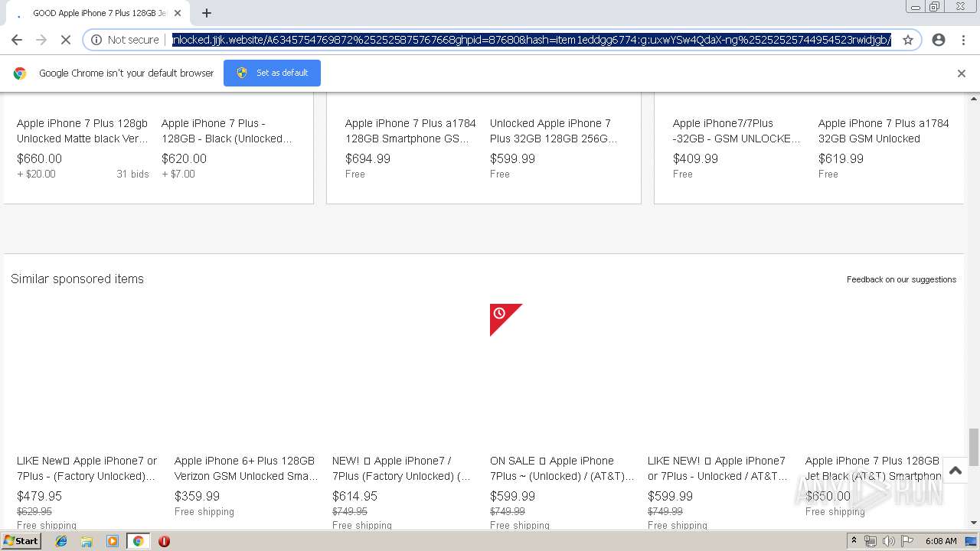Open Apple iPhone 7 Plus a1784 32GB GSM Unlocked listing
This screenshot has height=551, width=980.
pos(884,131)
